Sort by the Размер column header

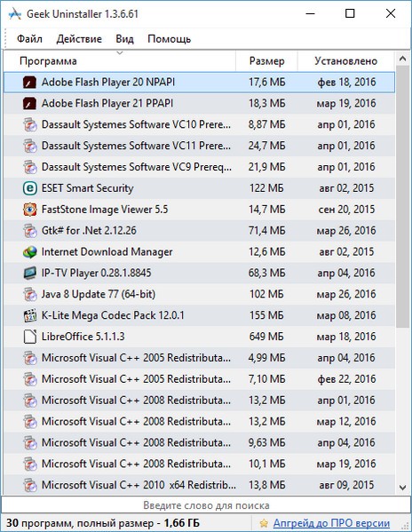[266, 61]
